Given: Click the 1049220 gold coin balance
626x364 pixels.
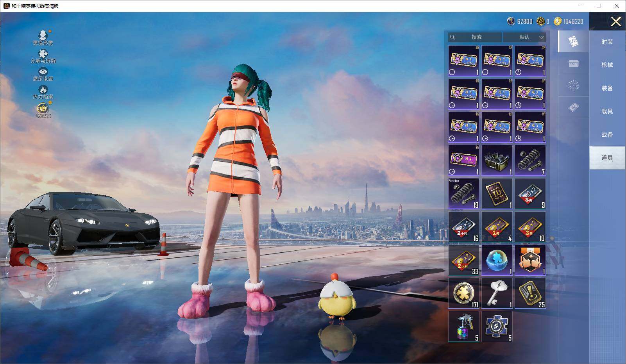Looking at the screenshot, I should coord(569,21).
